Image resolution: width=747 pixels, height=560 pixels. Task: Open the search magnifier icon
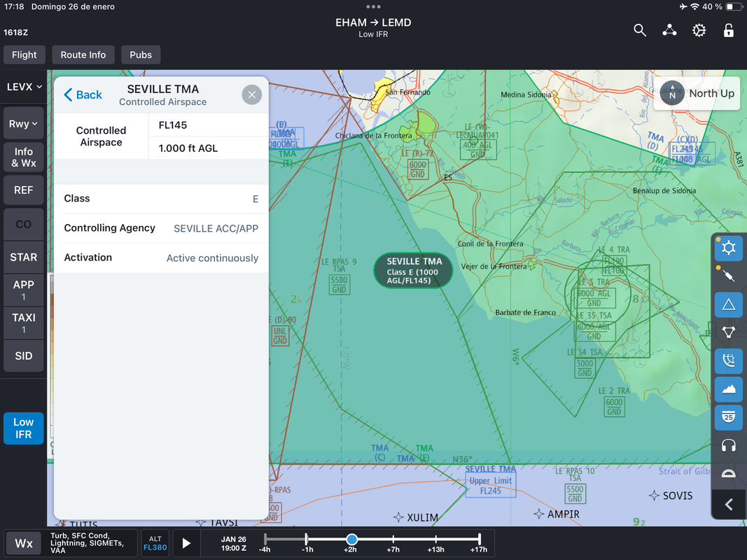click(x=640, y=31)
